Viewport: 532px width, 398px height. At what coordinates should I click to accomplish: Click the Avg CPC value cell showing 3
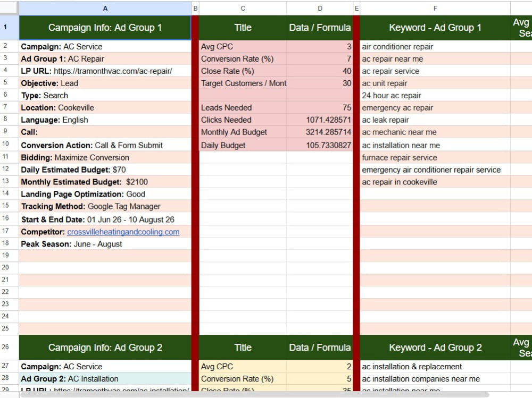(x=320, y=46)
